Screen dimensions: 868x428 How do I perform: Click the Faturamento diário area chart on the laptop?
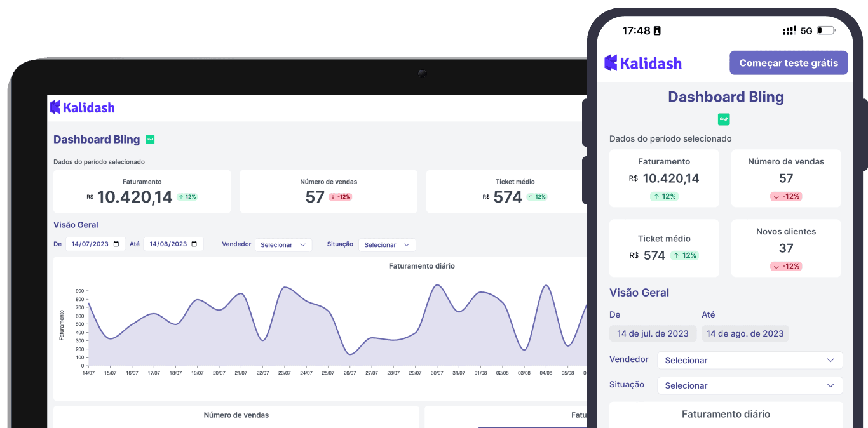pos(337,327)
